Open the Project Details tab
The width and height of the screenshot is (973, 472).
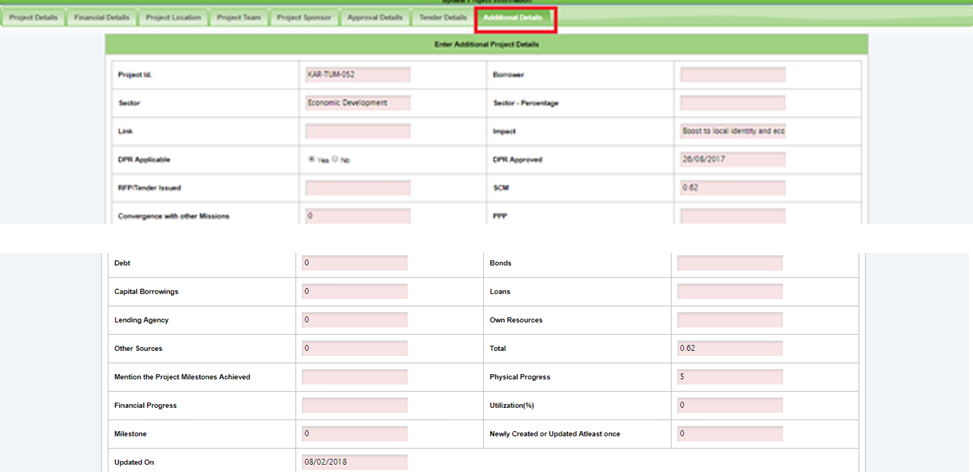(x=34, y=18)
